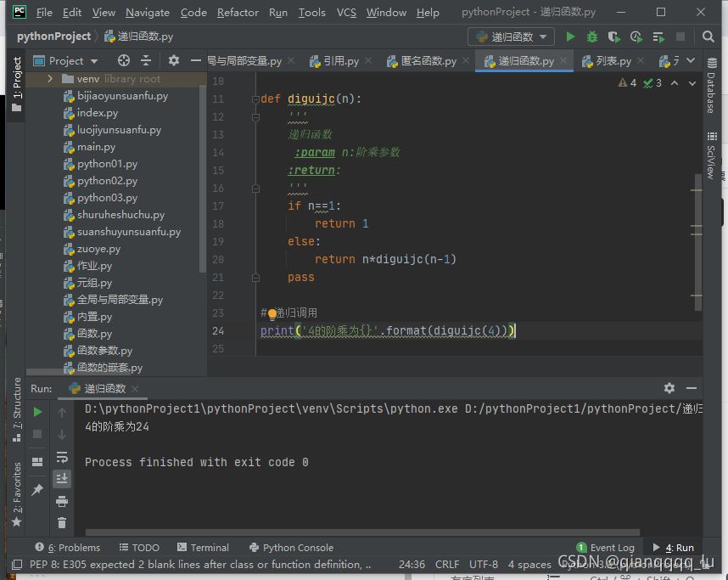Image resolution: width=728 pixels, height=580 pixels.
Task: Pin the current Run tab
Action: tap(37, 490)
